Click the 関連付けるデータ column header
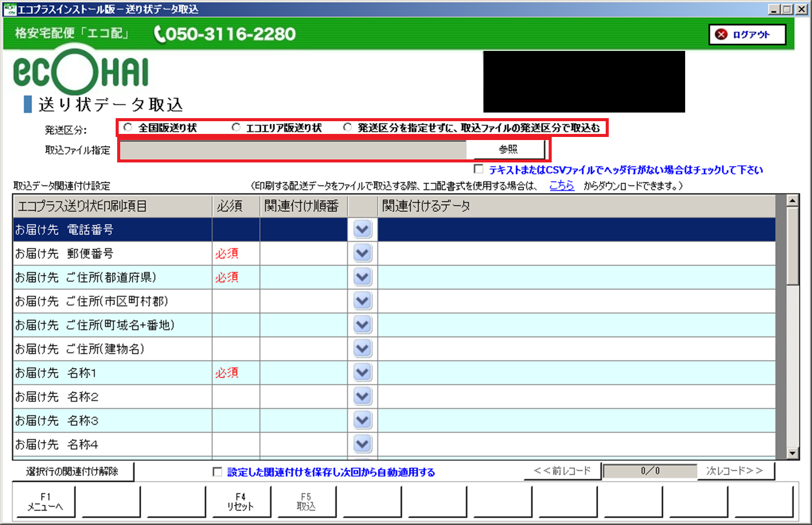This screenshot has height=525, width=812. pyautogui.click(x=577, y=206)
